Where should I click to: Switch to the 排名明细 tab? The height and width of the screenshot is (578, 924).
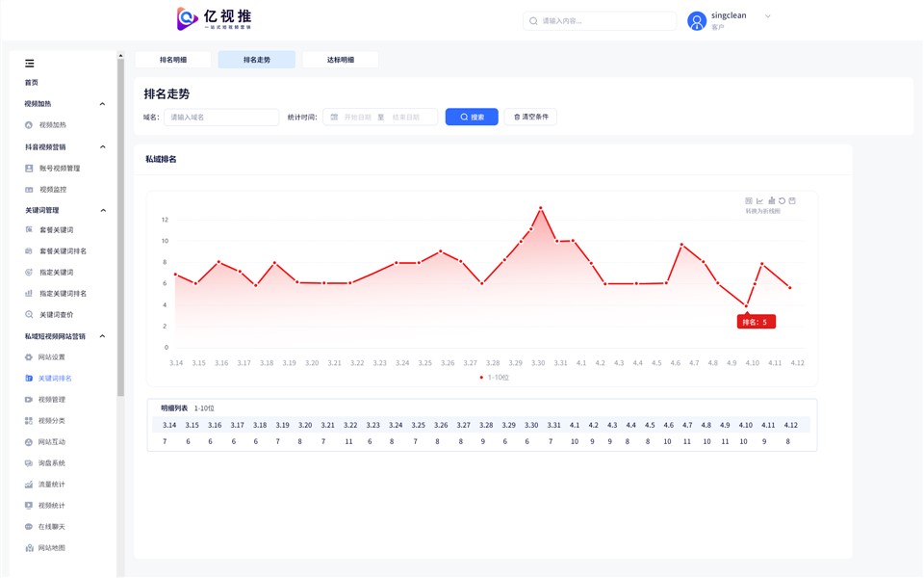pyautogui.click(x=173, y=60)
